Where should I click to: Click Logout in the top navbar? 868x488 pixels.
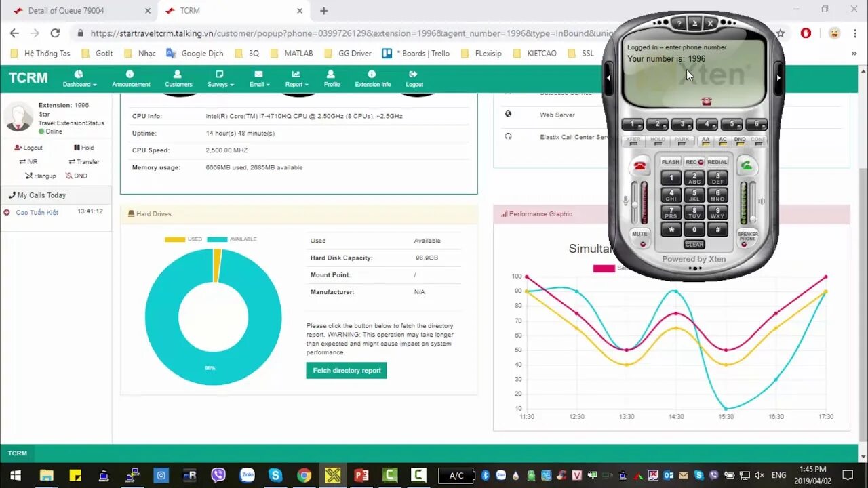pyautogui.click(x=414, y=79)
